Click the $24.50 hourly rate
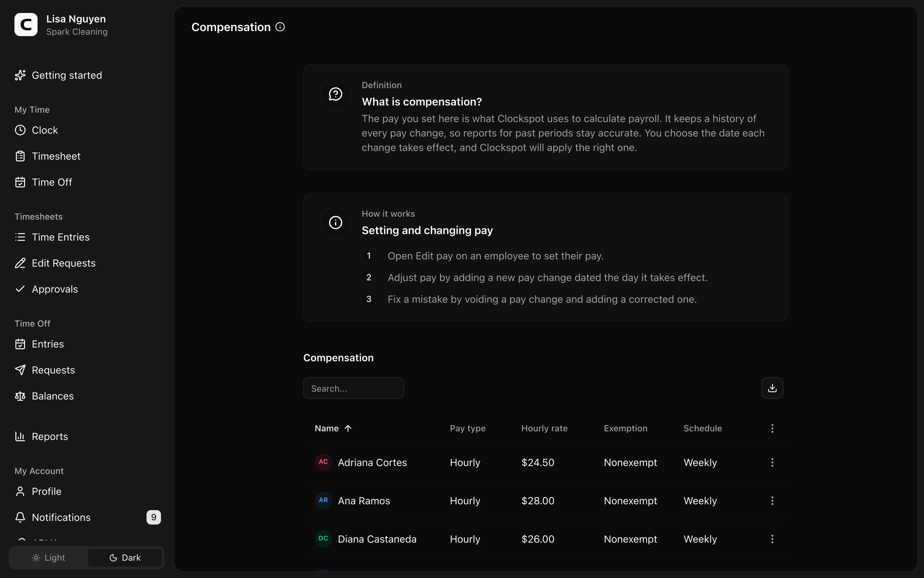 (538, 463)
